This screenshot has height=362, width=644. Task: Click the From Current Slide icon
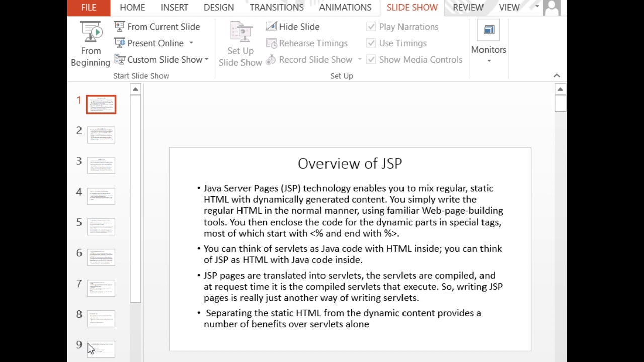[119, 26]
